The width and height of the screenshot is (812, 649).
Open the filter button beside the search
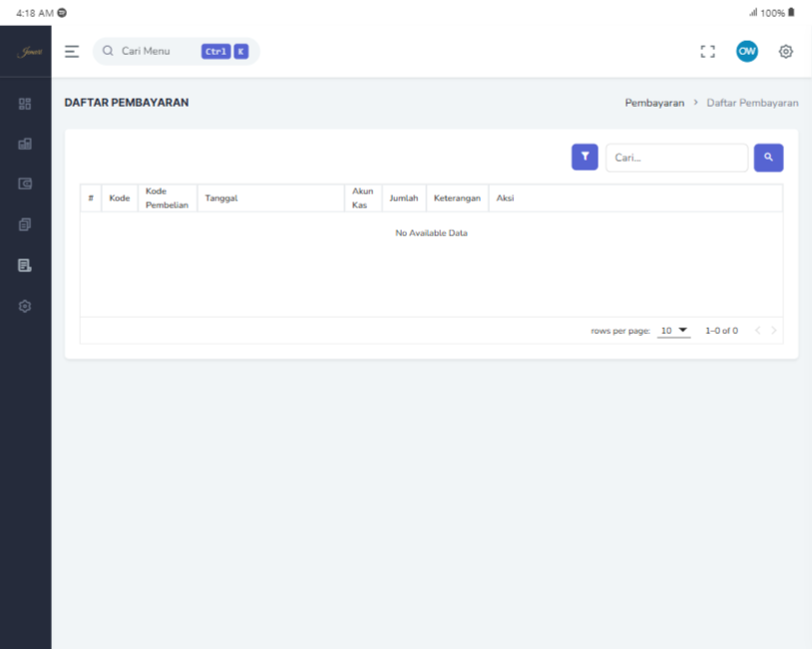585,158
